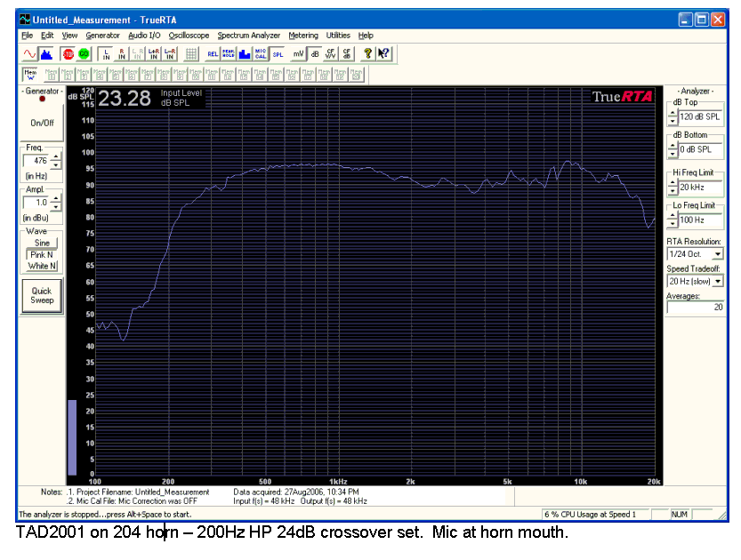Open the View menu
This screenshot has height=560, width=741.
[x=69, y=36]
